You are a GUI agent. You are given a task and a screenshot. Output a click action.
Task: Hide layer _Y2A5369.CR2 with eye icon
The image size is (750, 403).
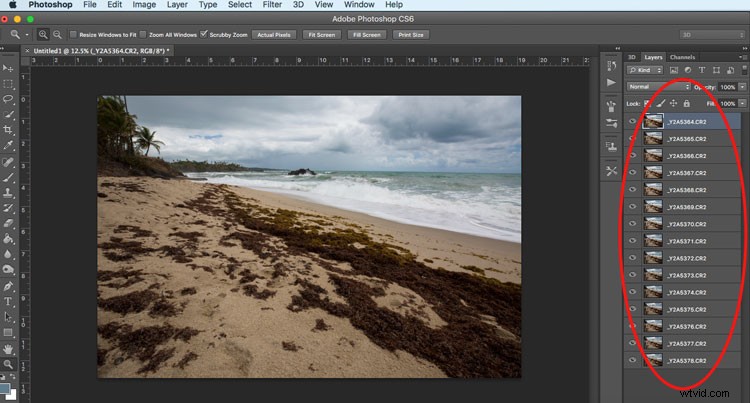[x=632, y=207]
